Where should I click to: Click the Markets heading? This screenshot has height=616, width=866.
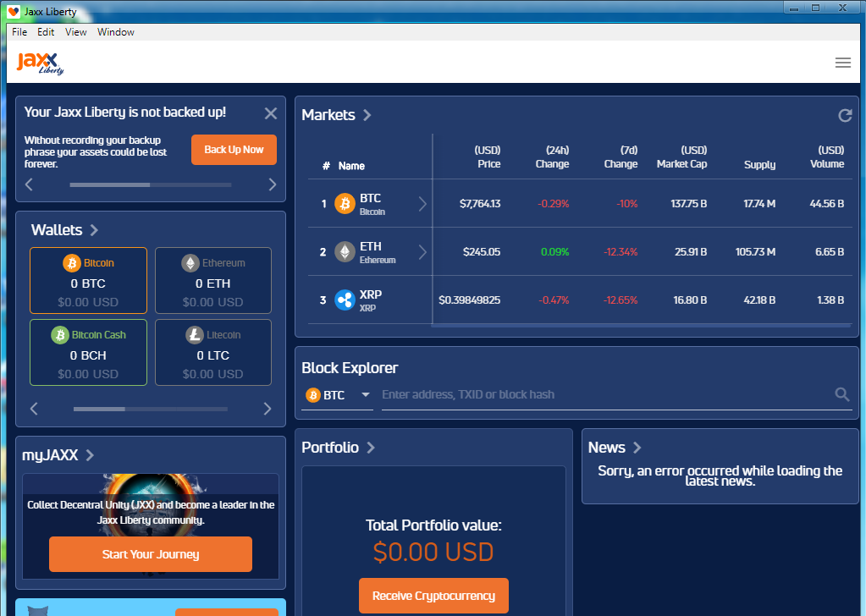(328, 115)
